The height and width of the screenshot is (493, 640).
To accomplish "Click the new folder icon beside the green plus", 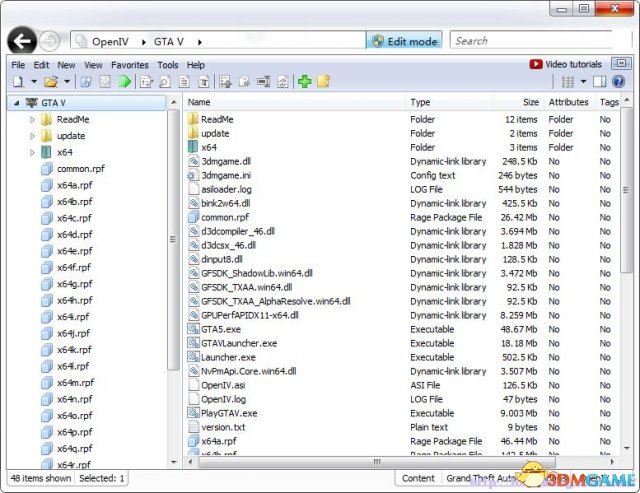I will pos(323,81).
